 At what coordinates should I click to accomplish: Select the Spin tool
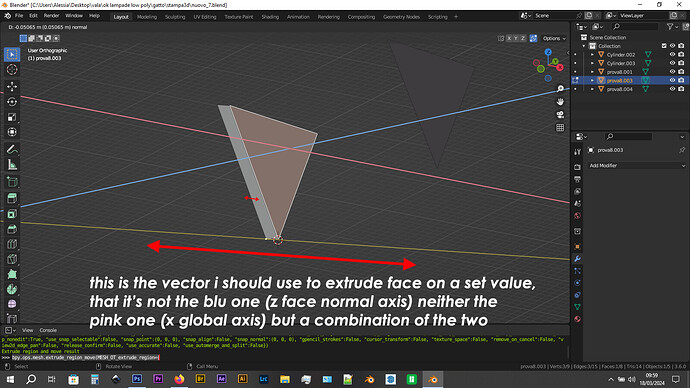[x=12, y=289]
